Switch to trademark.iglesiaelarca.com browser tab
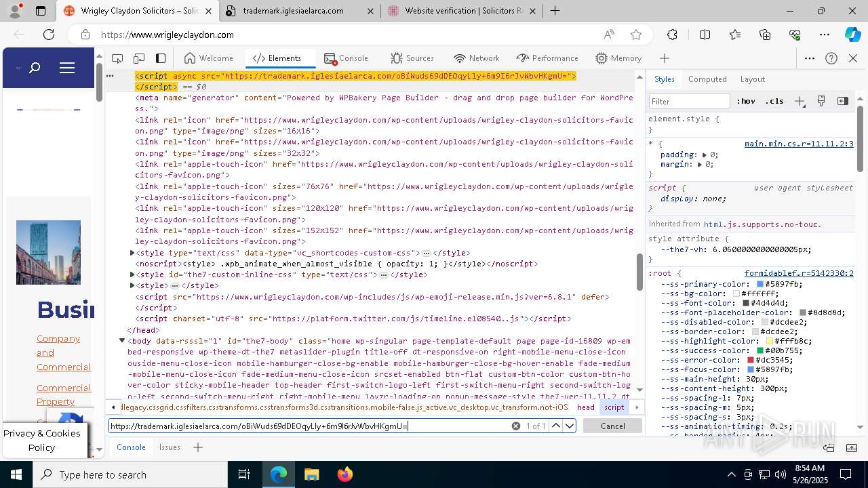This screenshot has width=868, height=488. (x=298, y=11)
